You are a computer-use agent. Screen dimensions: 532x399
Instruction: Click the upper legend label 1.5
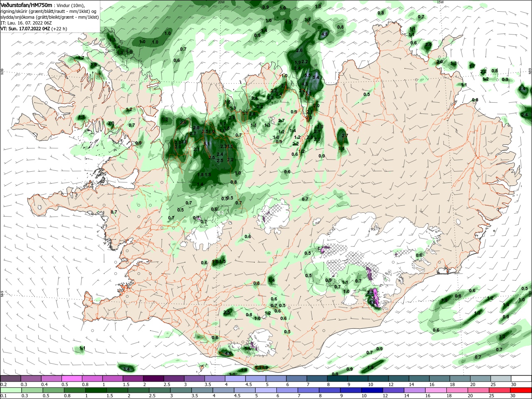(x=126, y=384)
